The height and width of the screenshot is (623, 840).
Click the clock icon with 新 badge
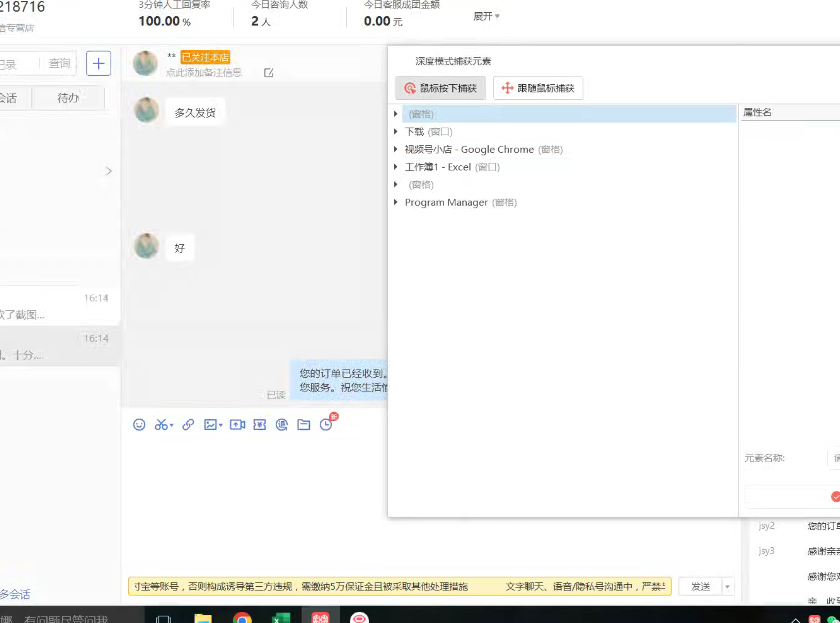coord(326,425)
